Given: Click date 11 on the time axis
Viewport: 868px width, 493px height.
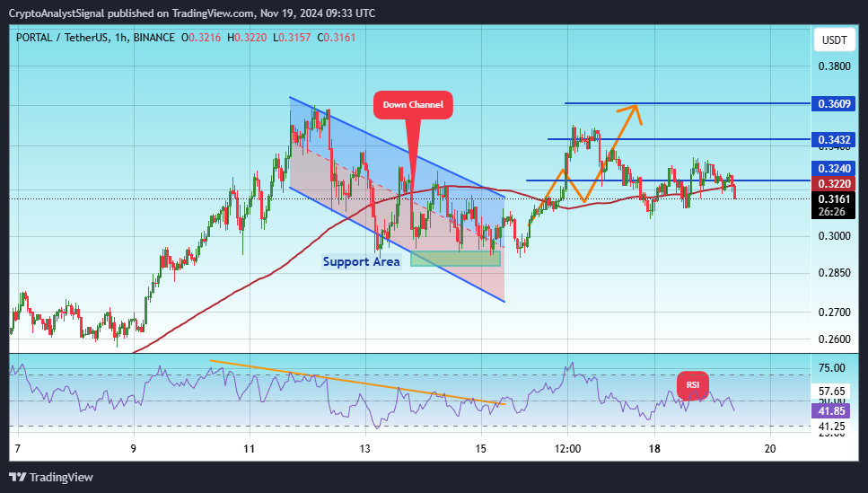Looking at the screenshot, I should [250, 449].
